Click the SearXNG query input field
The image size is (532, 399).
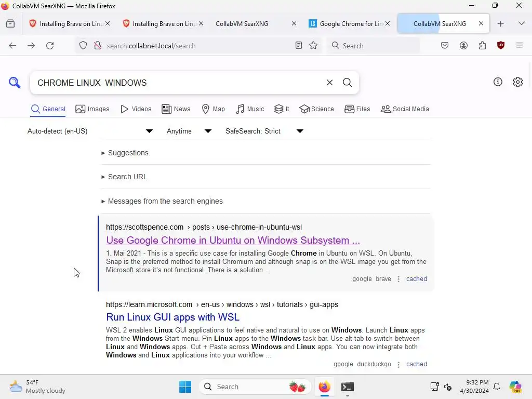point(178,83)
